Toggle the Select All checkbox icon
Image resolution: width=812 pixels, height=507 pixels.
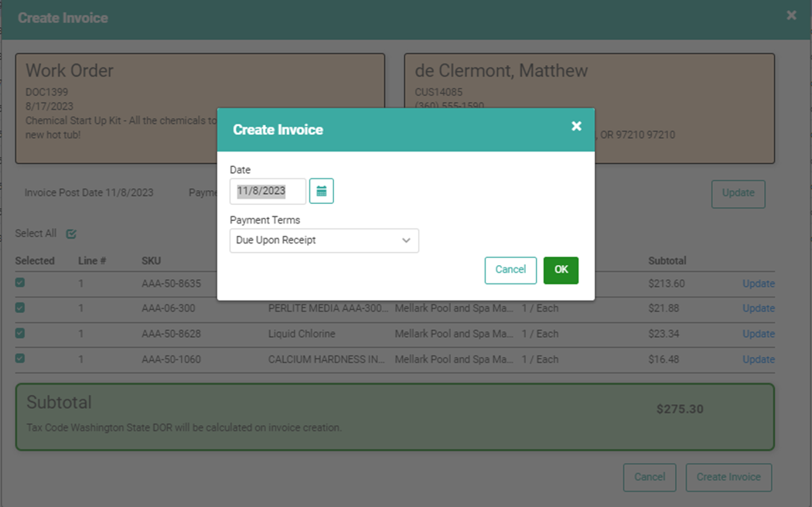71,233
